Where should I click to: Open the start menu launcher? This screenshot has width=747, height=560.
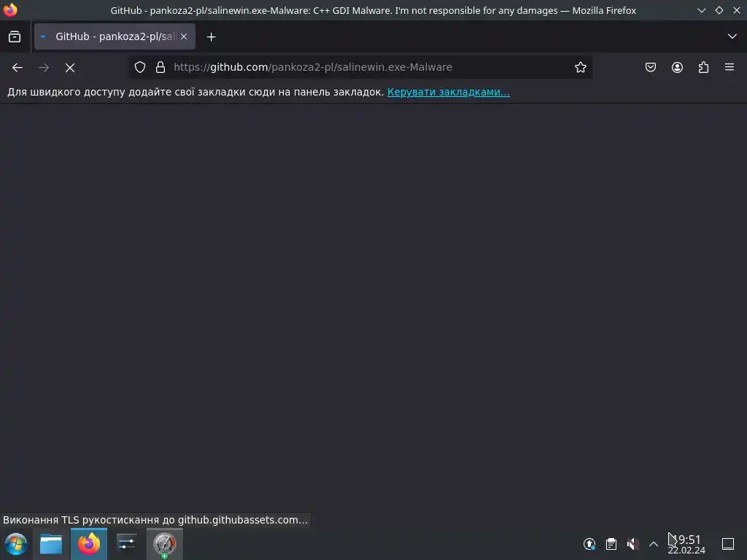click(15, 544)
